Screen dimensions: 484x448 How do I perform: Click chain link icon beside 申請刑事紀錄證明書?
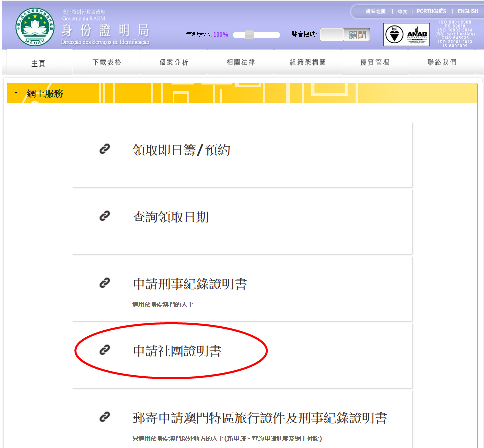click(x=104, y=283)
